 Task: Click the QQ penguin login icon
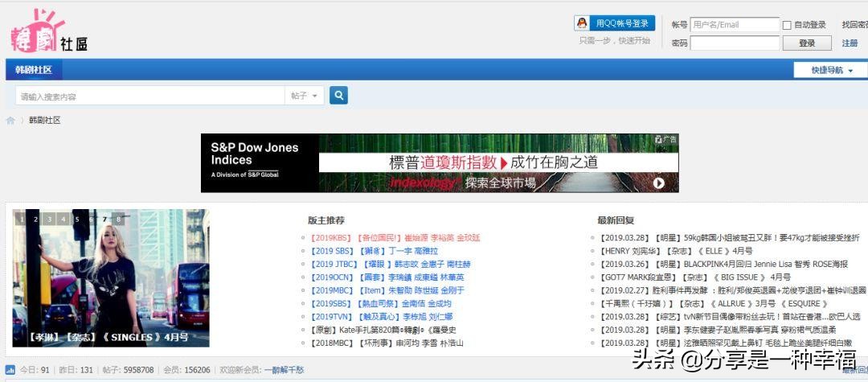point(583,23)
